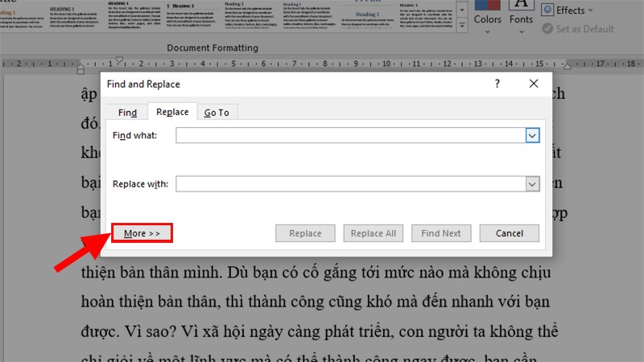Open the Effects dropdown

[568, 10]
